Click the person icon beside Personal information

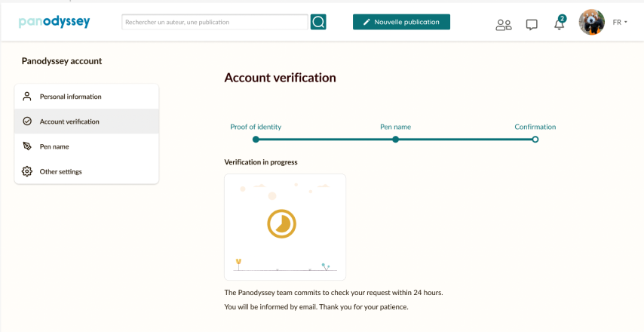pos(27,97)
